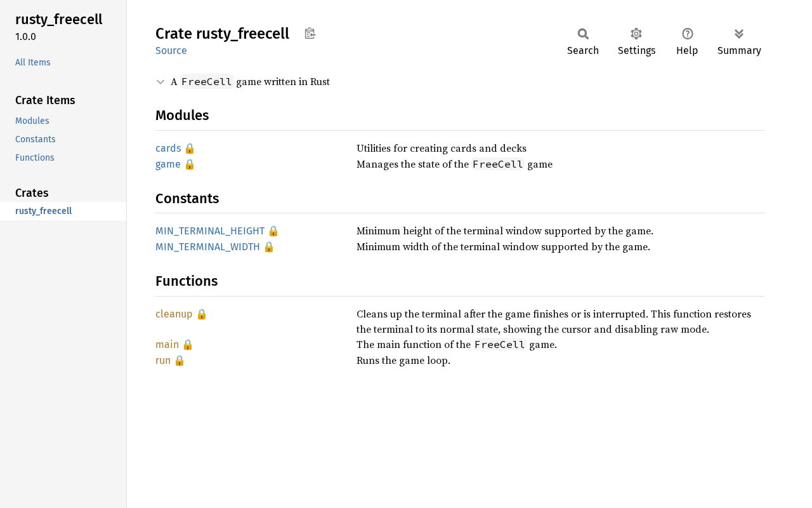Open the MIN_TERMINAL_WIDTH constant link
Image resolution: width=812 pixels, height=508 pixels.
pyautogui.click(x=207, y=247)
